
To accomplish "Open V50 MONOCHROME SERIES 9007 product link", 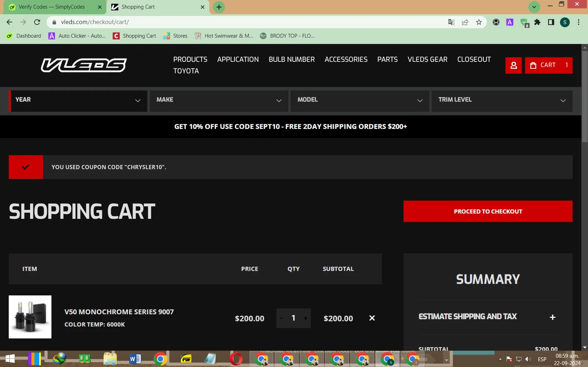I will pos(119,312).
